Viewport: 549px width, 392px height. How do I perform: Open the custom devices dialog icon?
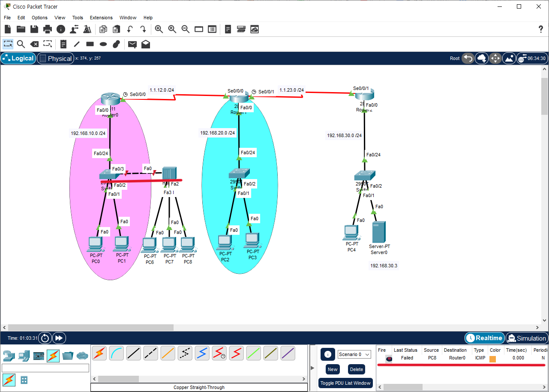pyautogui.click(x=212, y=29)
